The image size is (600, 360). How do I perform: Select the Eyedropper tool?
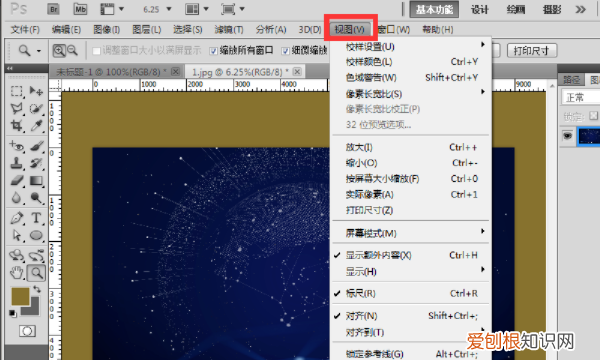[x=36, y=125]
